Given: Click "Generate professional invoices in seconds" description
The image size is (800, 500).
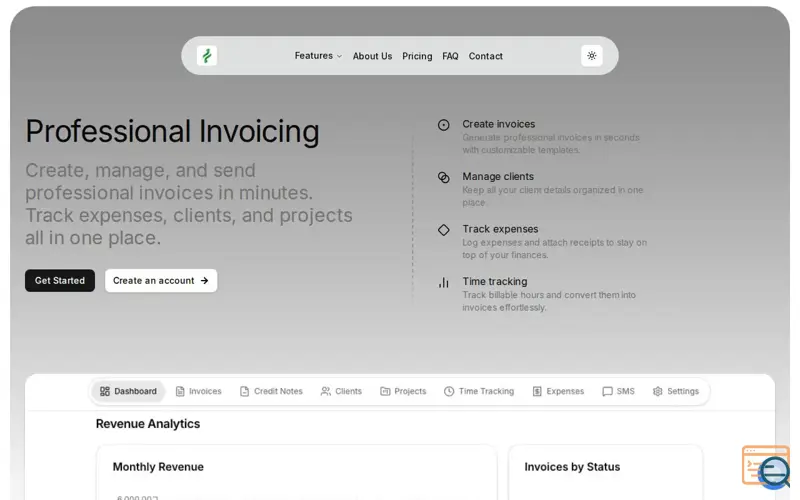Looking at the screenshot, I should (551, 144).
